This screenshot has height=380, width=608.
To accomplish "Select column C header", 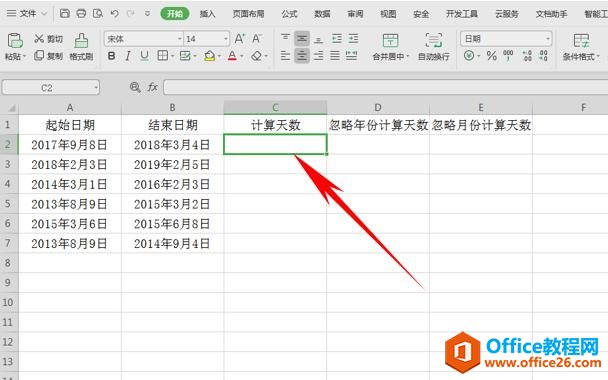I will pyautogui.click(x=275, y=107).
